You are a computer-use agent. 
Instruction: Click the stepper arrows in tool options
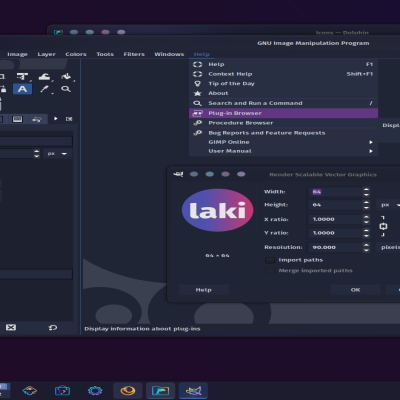click(x=36, y=154)
